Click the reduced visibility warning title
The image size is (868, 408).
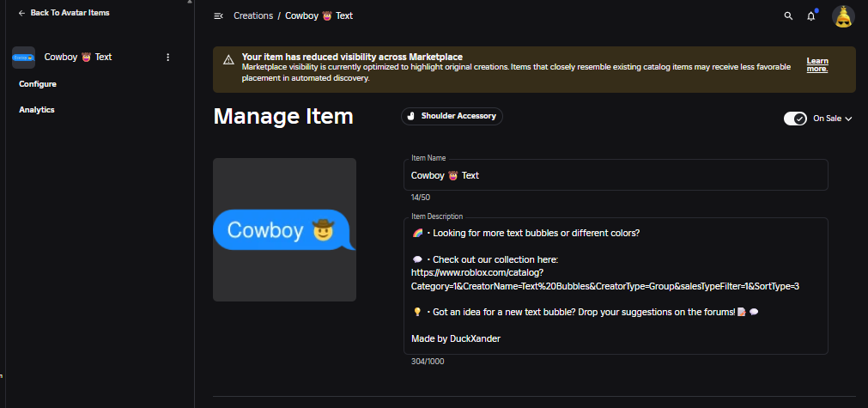[352, 57]
